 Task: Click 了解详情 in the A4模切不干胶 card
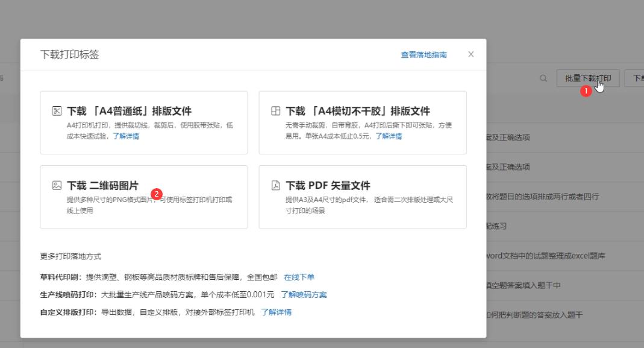390,137
